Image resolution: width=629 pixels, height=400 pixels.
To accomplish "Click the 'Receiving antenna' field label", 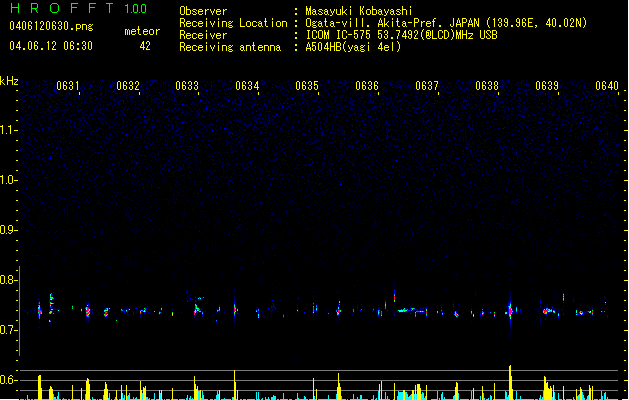I will 230,47.
